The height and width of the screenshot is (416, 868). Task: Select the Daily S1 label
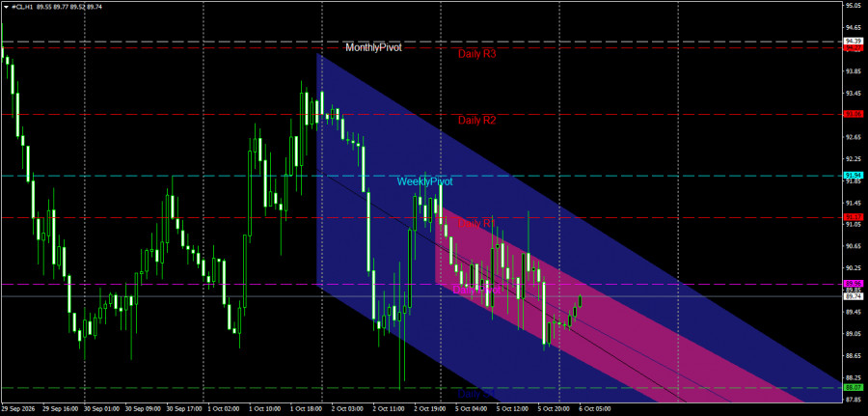pyautogui.click(x=476, y=394)
